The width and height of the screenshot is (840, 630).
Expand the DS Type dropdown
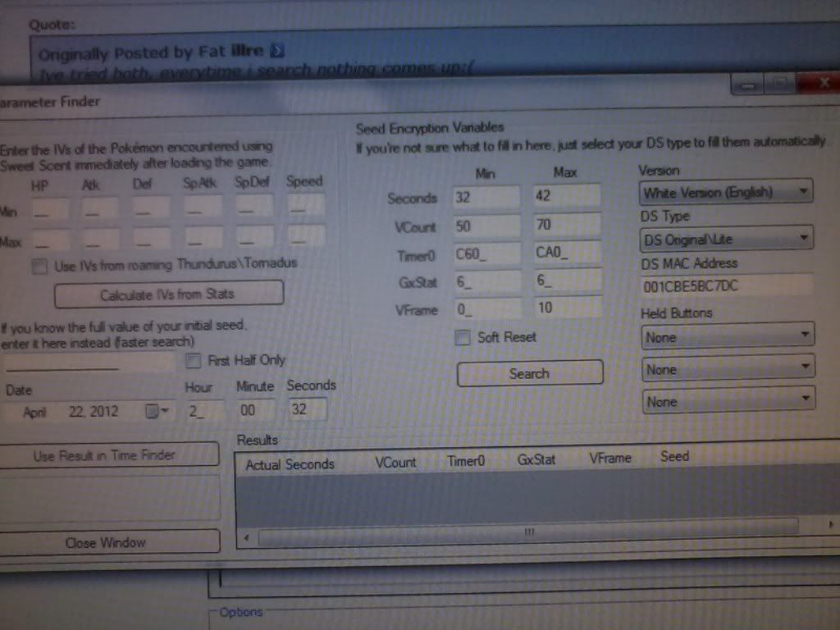[x=725, y=240]
